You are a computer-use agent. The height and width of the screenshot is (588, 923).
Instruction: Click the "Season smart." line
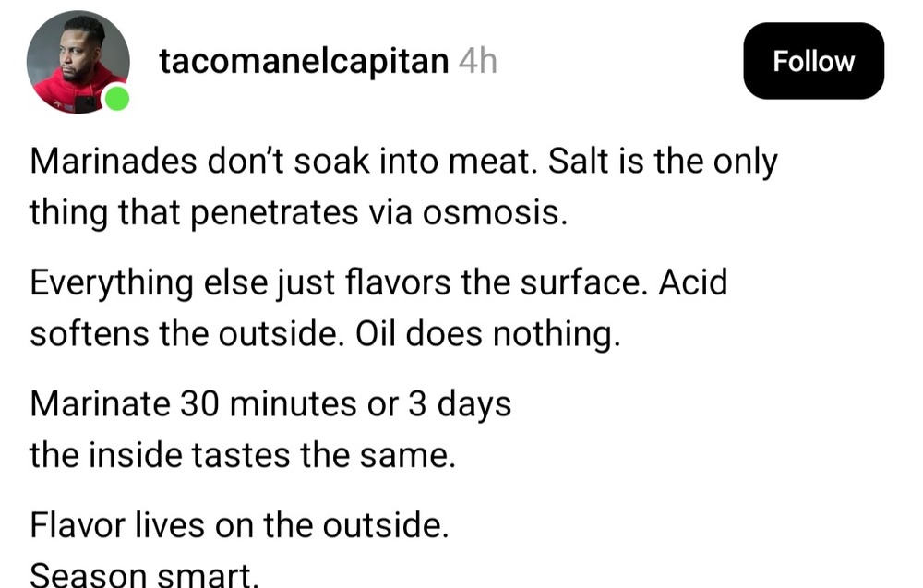click(x=143, y=575)
